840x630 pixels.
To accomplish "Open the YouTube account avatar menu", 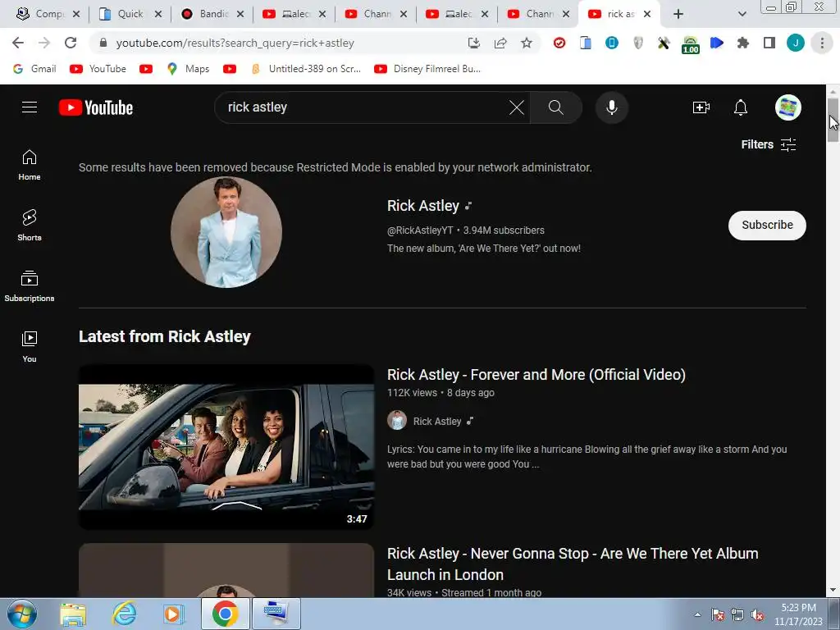I will [x=788, y=107].
